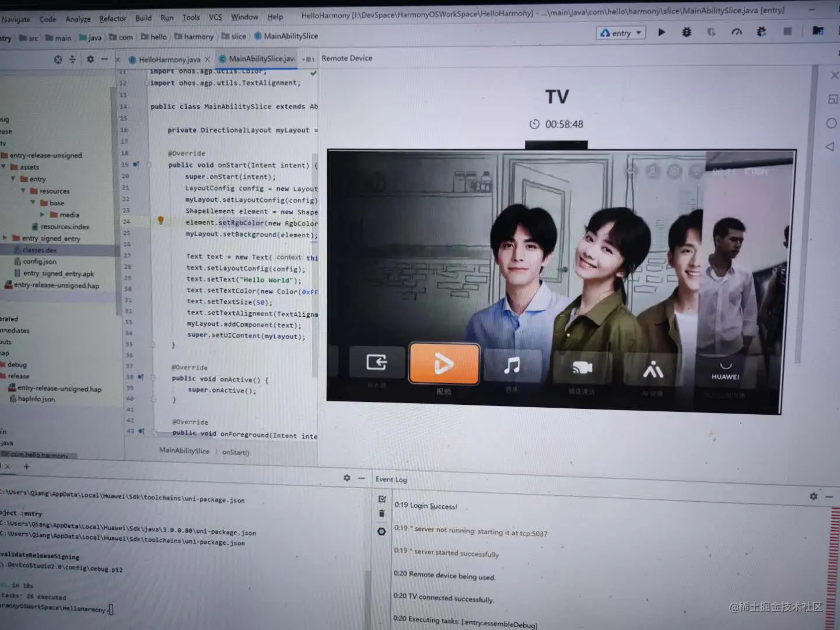Open the HUAWEI tile on TV

tap(725, 372)
